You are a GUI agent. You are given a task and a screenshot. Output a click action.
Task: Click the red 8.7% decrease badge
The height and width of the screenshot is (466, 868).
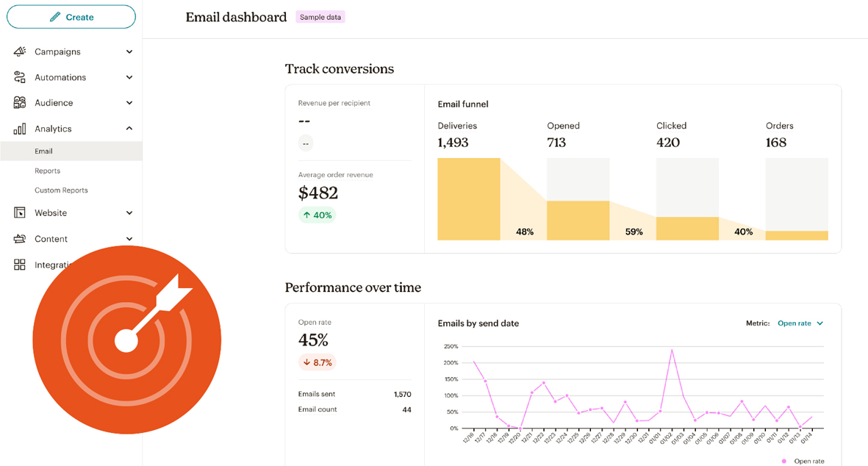pos(318,362)
